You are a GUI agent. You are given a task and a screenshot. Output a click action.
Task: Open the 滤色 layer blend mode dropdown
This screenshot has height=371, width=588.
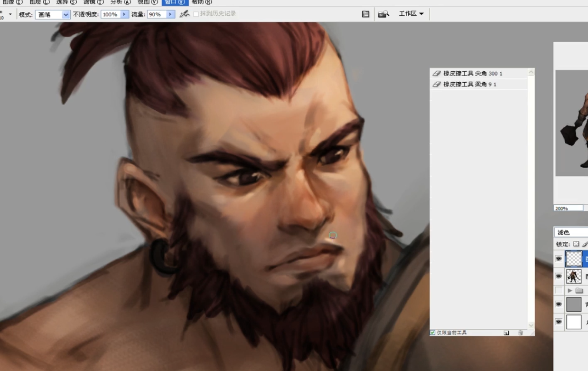(x=571, y=232)
